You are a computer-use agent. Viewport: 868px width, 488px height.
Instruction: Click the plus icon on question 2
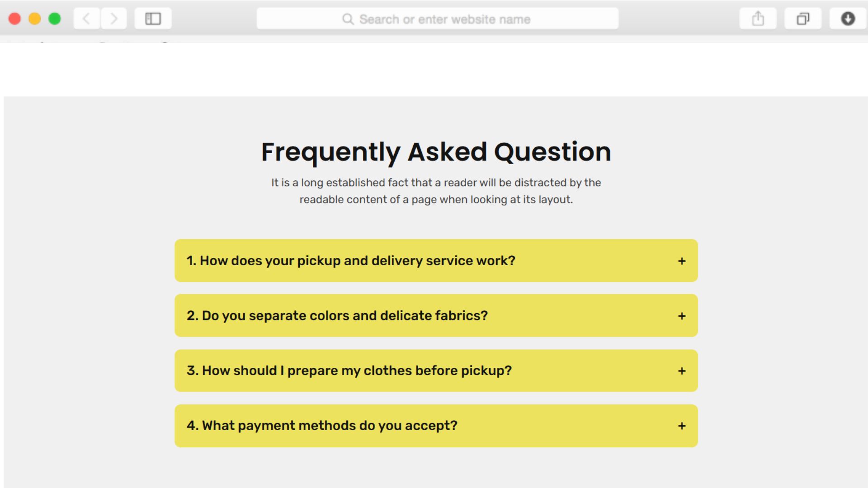tap(682, 316)
